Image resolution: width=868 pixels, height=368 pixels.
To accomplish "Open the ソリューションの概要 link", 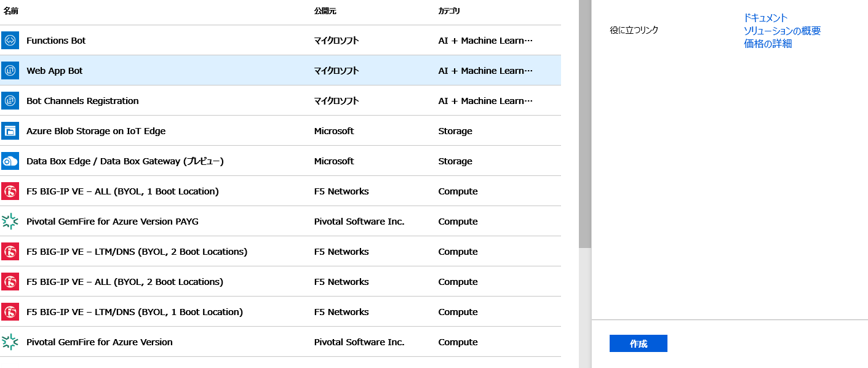I will 782,30.
